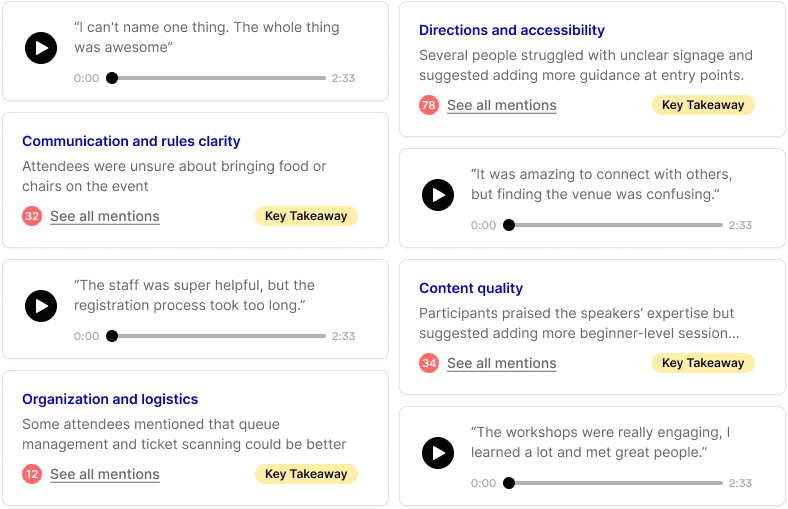
Task: Open the Content quality heading
Action: pos(471,288)
